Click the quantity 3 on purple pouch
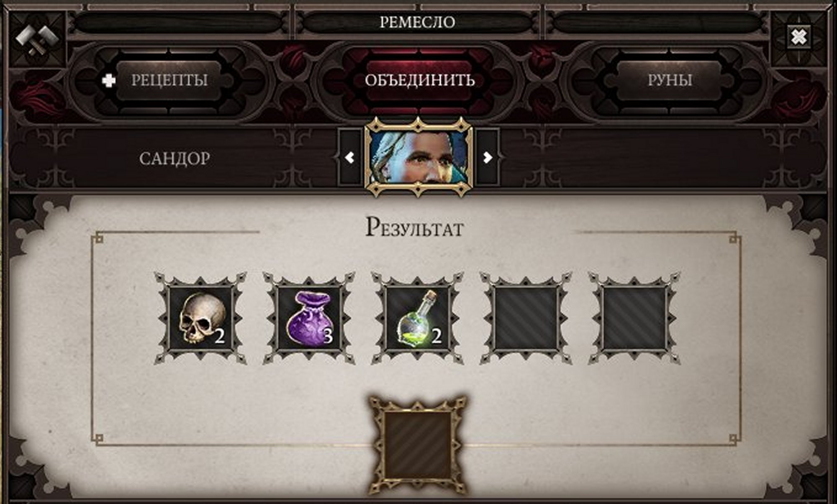 click(328, 336)
